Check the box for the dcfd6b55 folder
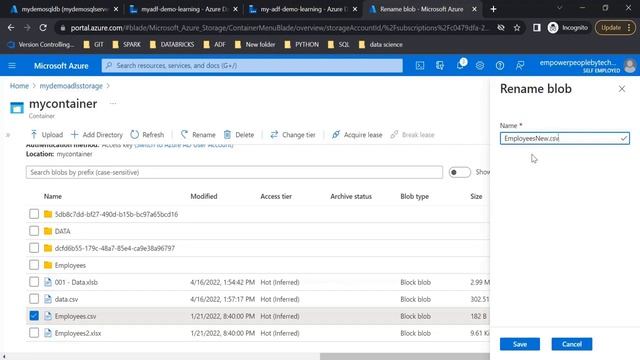Screen dimensions: 640x360 coord(34,248)
